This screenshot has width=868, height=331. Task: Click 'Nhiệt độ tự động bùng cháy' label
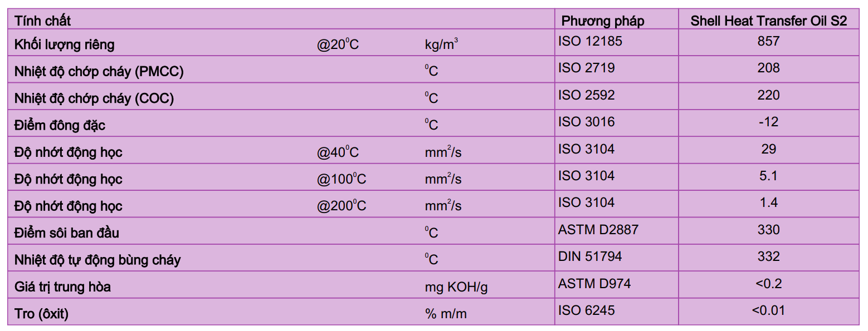97,260
